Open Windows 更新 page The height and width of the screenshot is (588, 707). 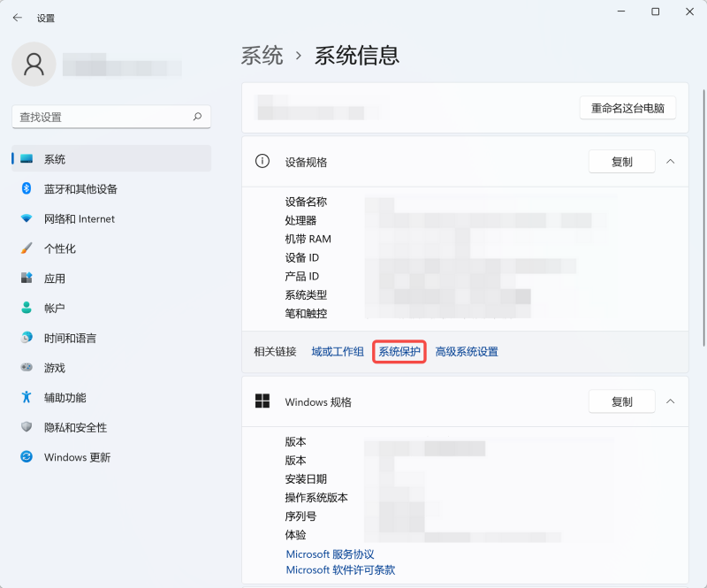pyautogui.click(x=111, y=456)
